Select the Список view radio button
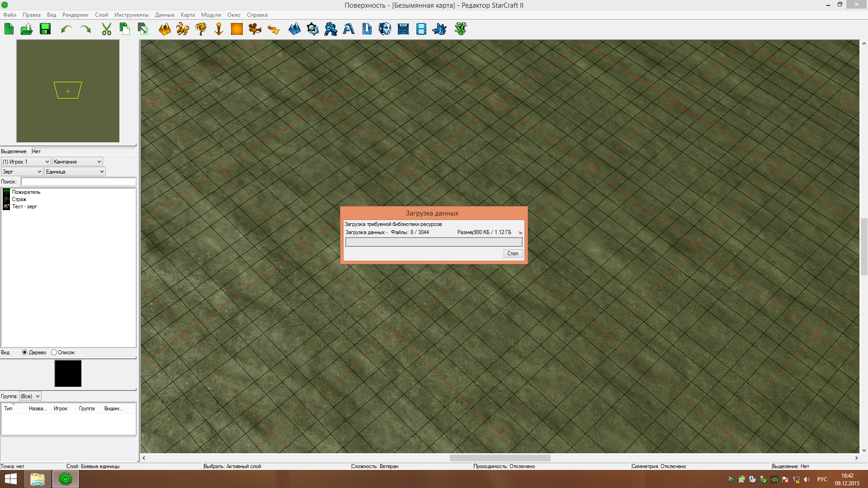This screenshot has width=868, height=488. pos(54,352)
